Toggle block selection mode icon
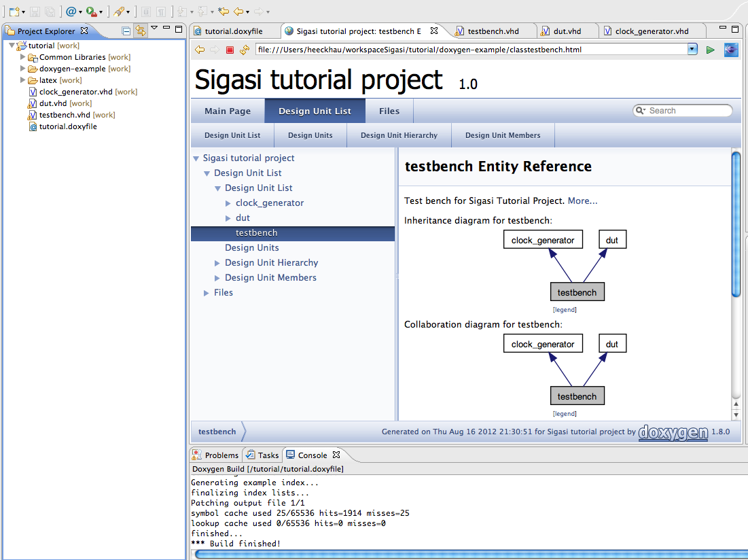 146,12
